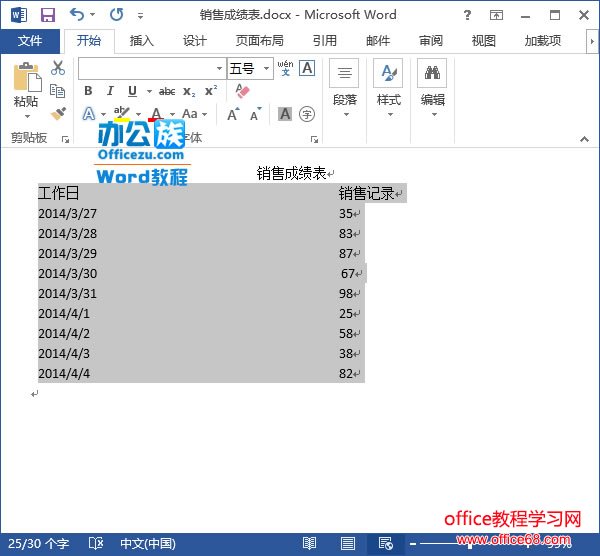
Task: Open the Aa change case menu
Action: point(194,114)
